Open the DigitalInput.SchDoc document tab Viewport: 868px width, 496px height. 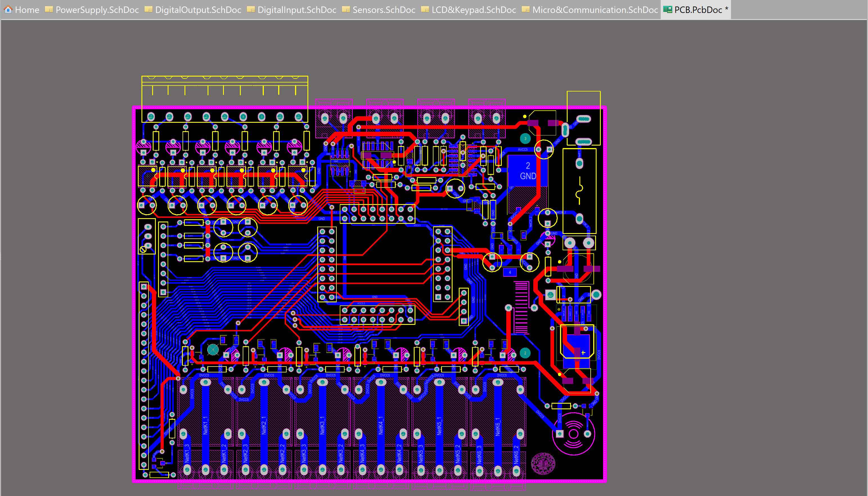(x=296, y=10)
